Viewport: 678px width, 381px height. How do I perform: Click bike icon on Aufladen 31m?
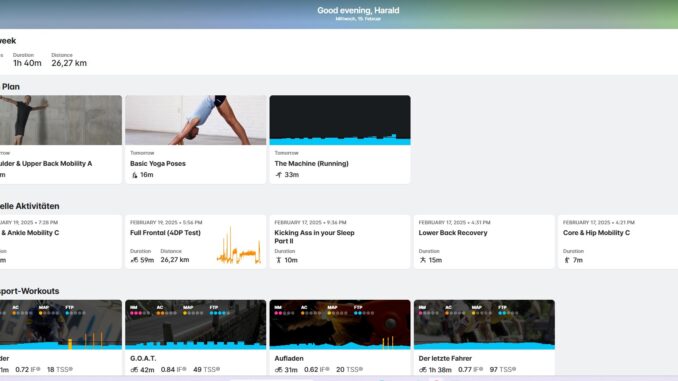pos(278,370)
